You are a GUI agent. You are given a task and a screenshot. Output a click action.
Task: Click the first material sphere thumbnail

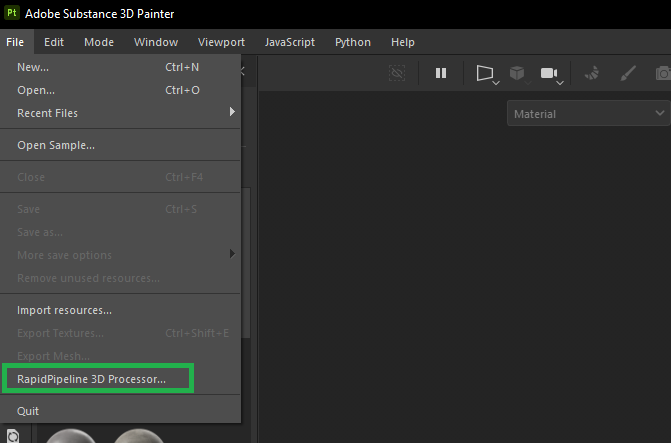71,436
